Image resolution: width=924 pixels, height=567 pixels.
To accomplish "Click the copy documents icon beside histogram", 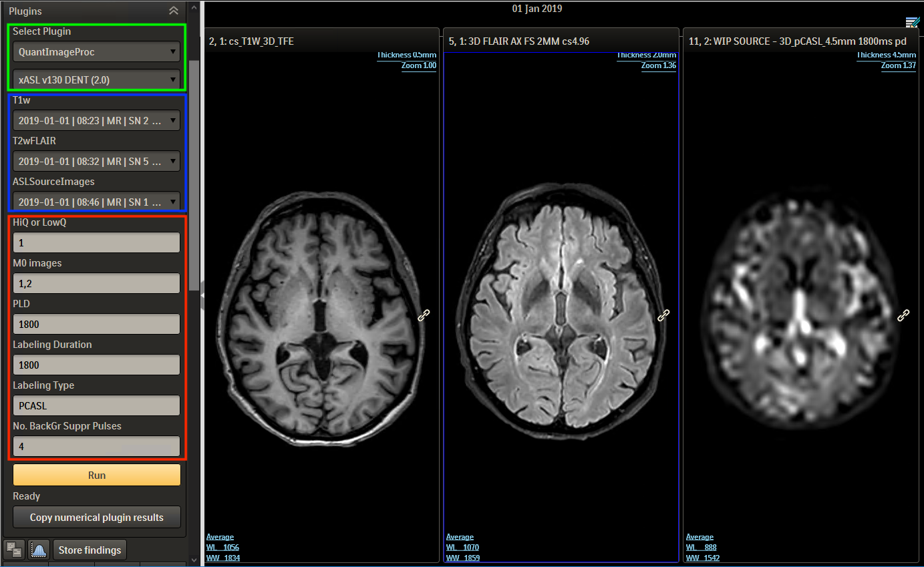I will click(x=13, y=550).
